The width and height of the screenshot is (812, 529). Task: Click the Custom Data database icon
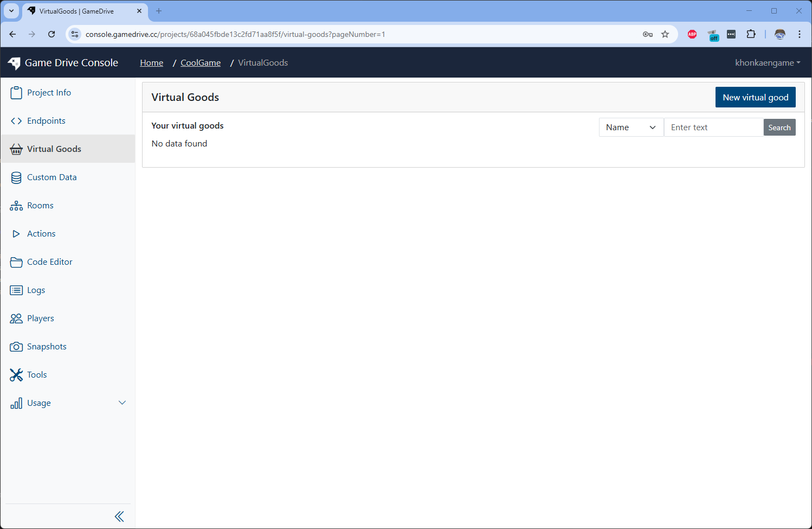(x=16, y=177)
